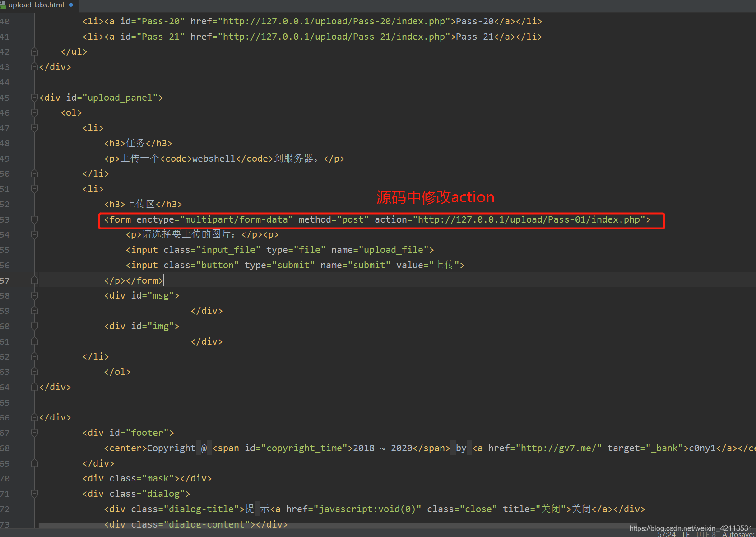Click the LF line separator indicator
This screenshot has height=537, width=756.
[x=686, y=534]
